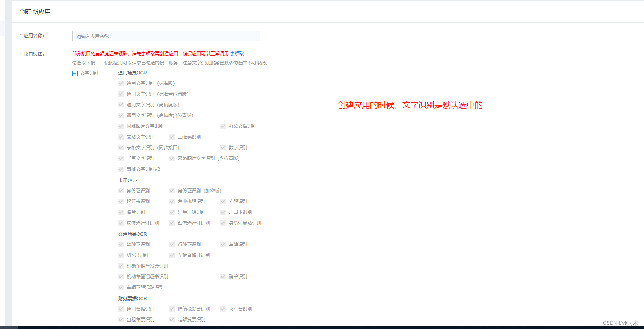Toggle 数字识别 checkbox
The height and width of the screenshot is (329, 644).
point(223,148)
